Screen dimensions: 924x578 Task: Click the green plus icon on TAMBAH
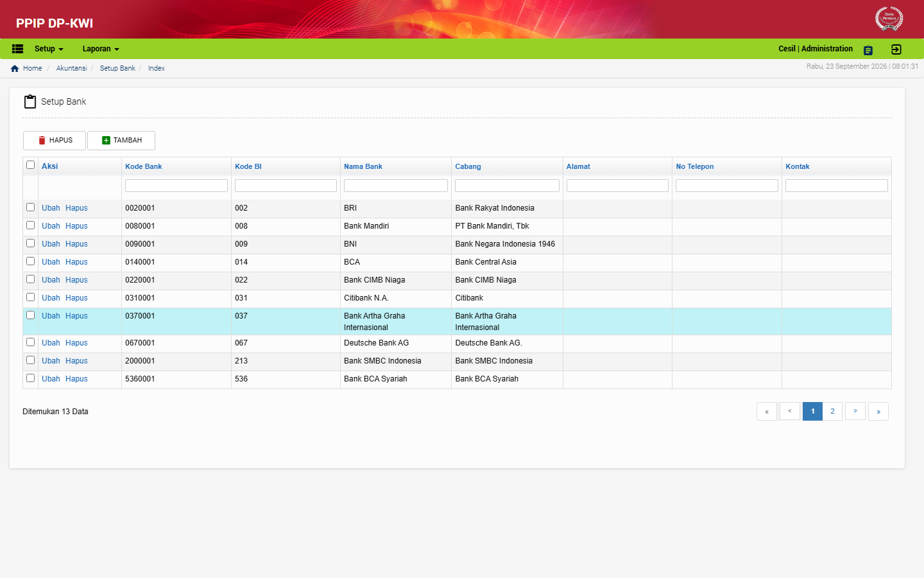107,140
